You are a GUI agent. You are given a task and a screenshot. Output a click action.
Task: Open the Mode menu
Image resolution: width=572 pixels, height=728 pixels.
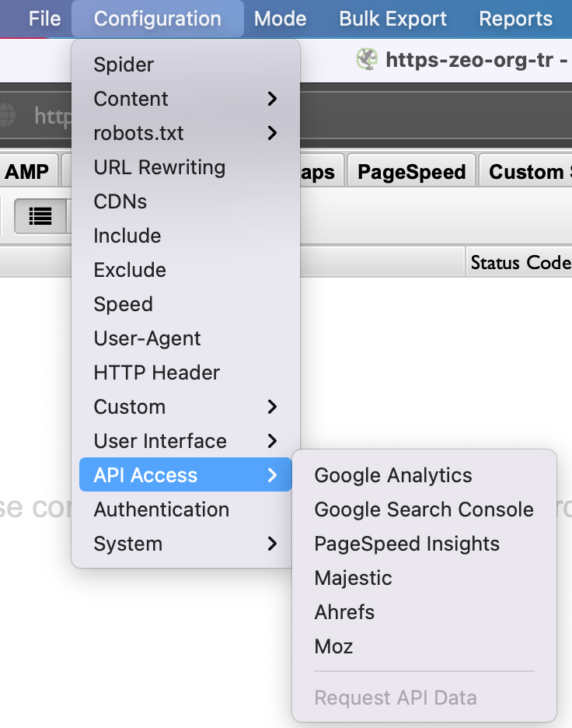tap(281, 19)
